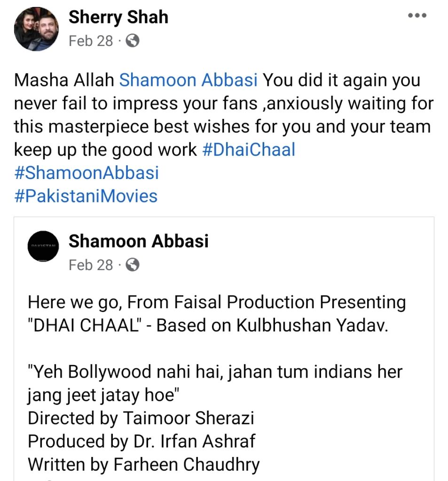Click Shamoon Abbasi's Pakistan logo avatar
This screenshot has height=481, width=448.
43,247
